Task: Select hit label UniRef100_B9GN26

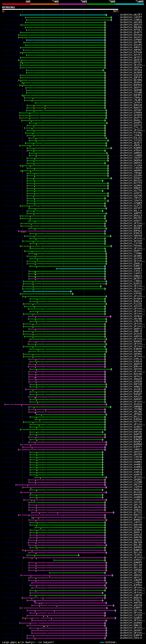Action: click(x=131, y=342)
